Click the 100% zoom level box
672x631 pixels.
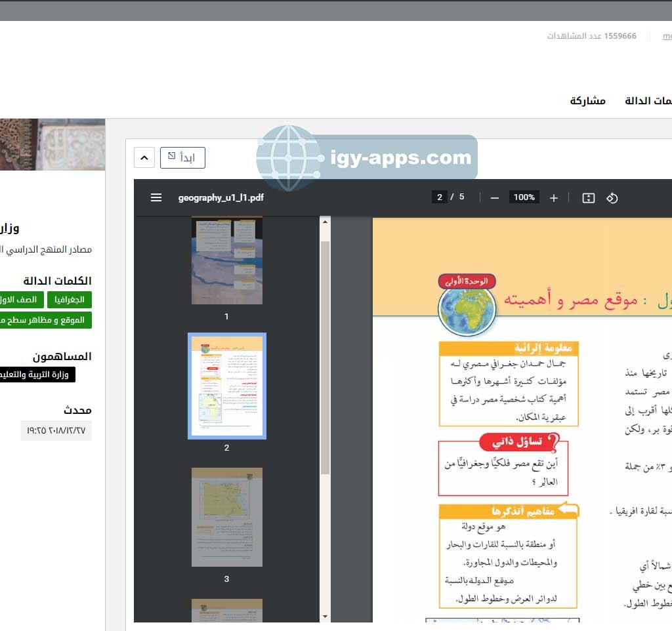(524, 197)
